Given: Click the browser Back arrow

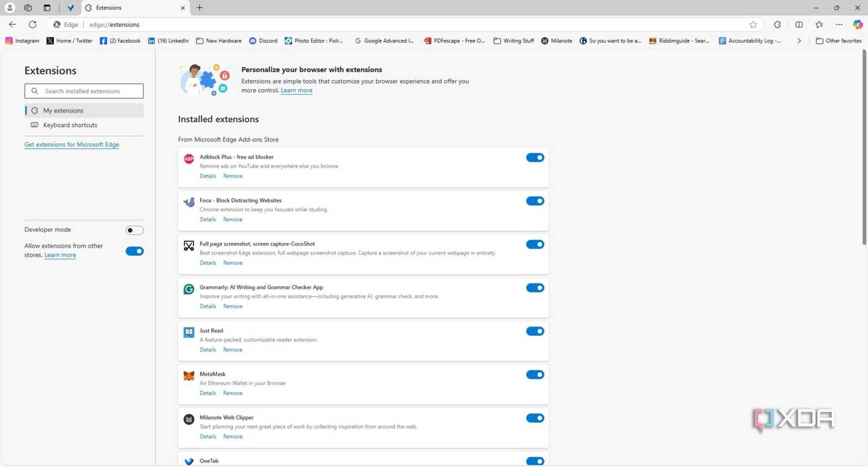Looking at the screenshot, I should [13, 24].
